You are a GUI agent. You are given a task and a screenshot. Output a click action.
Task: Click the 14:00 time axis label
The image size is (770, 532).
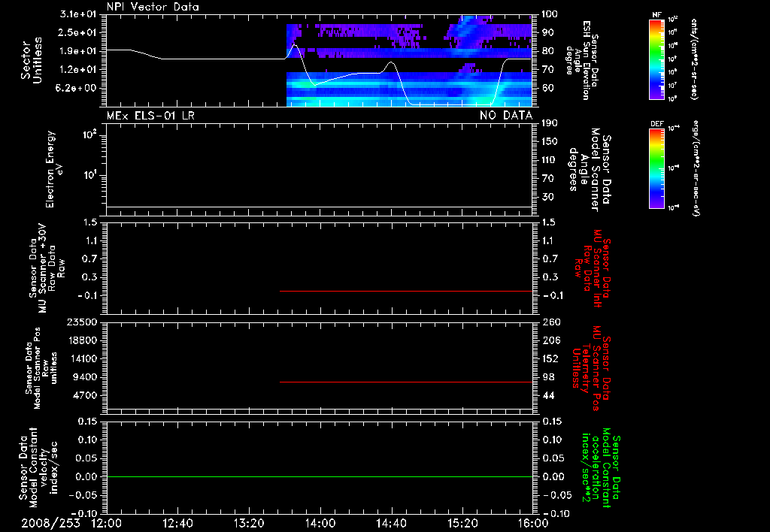point(320,523)
